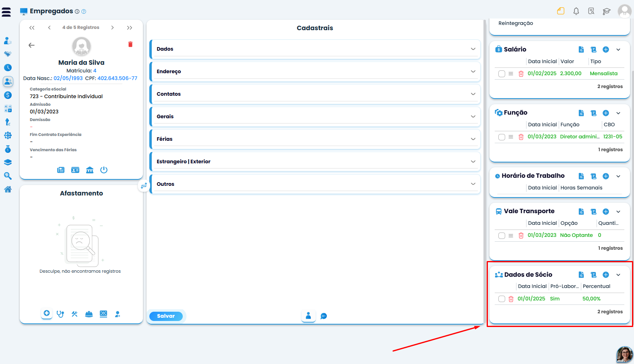This screenshot has width=634, height=364.
Task: Open the stethoscope icon in Afastamento panel
Action: coord(60,314)
